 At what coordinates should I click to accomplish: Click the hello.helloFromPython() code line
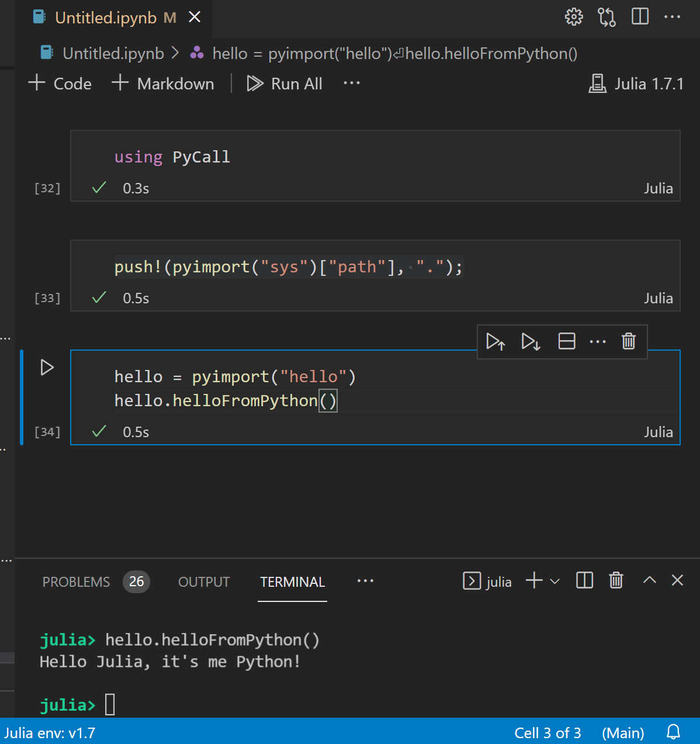(x=226, y=401)
